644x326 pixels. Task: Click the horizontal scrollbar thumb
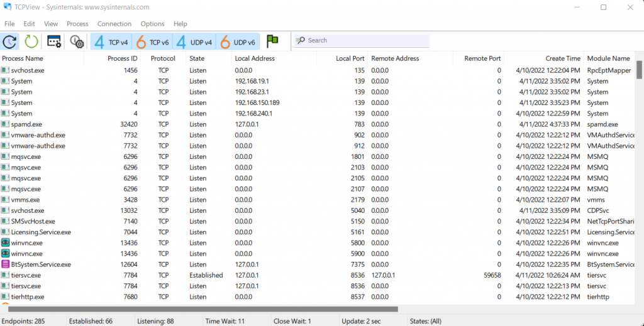[203, 309]
